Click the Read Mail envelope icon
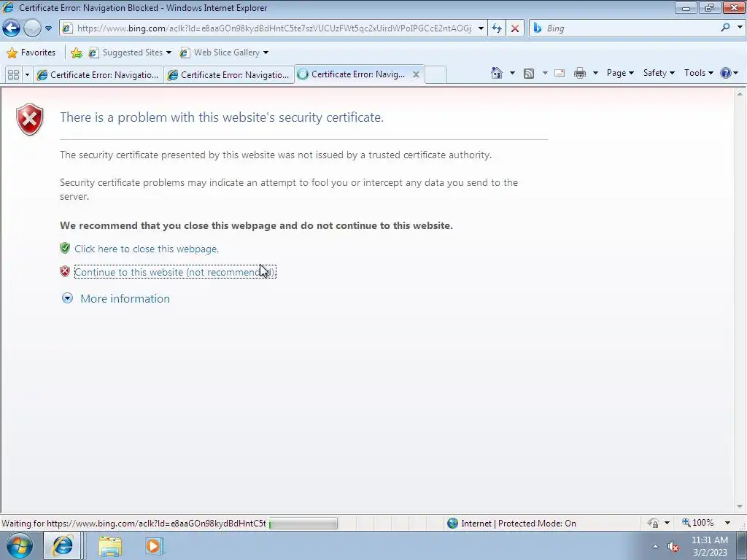The image size is (747, 560). (560, 73)
